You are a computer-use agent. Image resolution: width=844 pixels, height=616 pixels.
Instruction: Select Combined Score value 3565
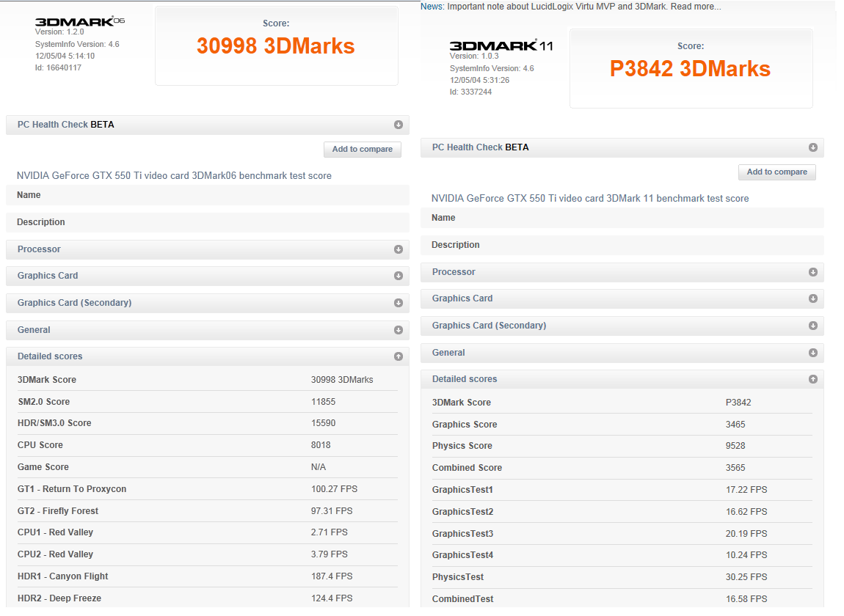[x=735, y=468]
